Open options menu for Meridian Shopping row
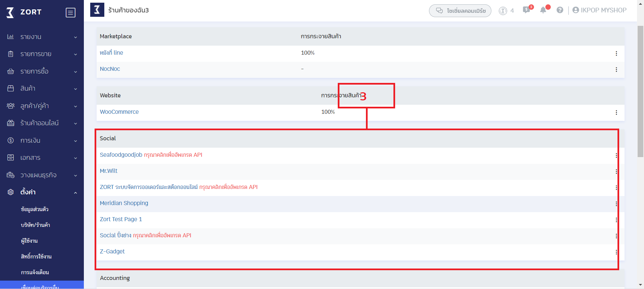 (x=616, y=204)
